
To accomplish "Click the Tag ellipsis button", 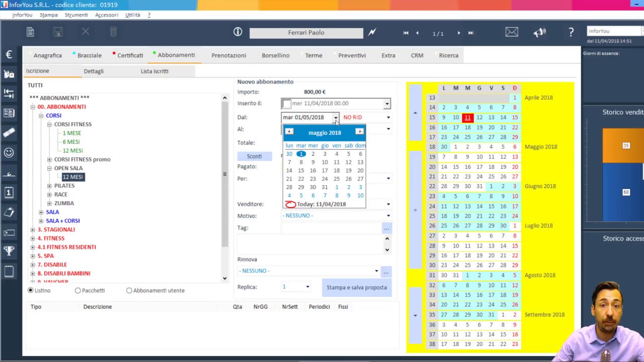I will (x=386, y=229).
